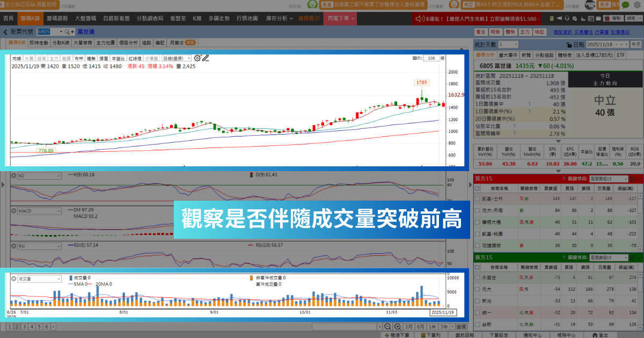644x338 pixels.
Task: Click the red 看法 button
Action: click(x=480, y=32)
